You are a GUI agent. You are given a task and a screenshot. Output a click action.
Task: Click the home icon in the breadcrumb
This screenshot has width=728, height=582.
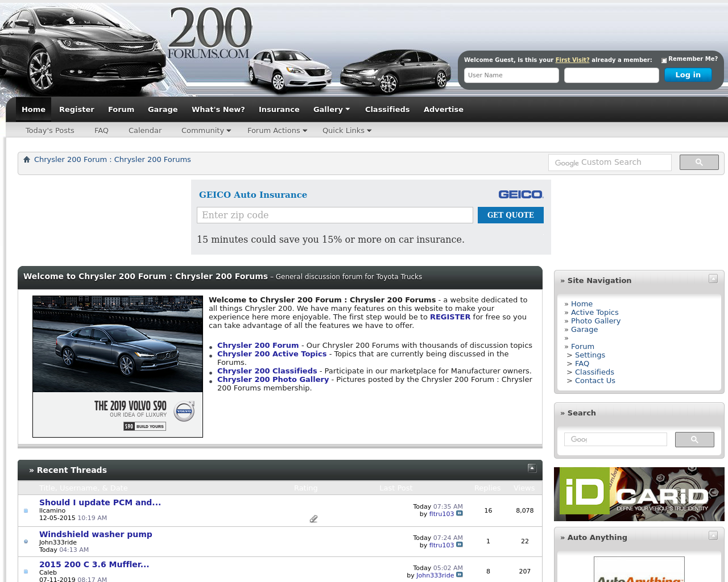[27, 159]
